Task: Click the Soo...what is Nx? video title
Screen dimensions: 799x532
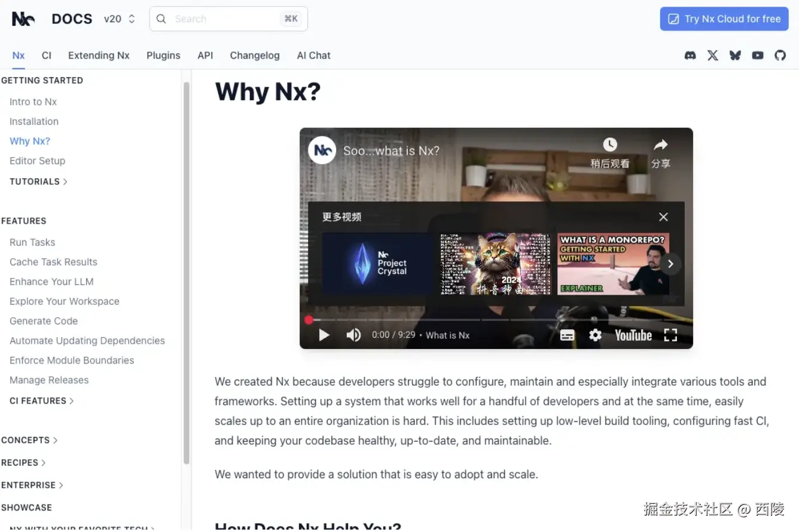Action: [391, 151]
